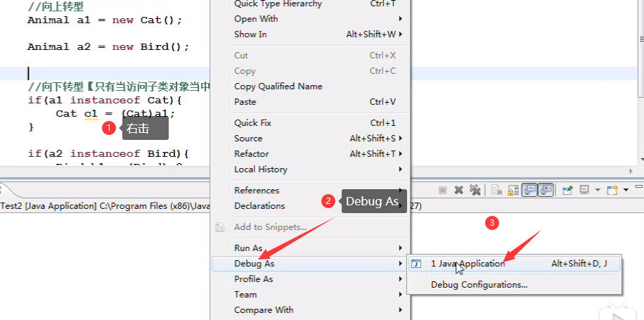The image size is (644, 320).
Task: Toggle the Pin Console button
Action: (567, 190)
